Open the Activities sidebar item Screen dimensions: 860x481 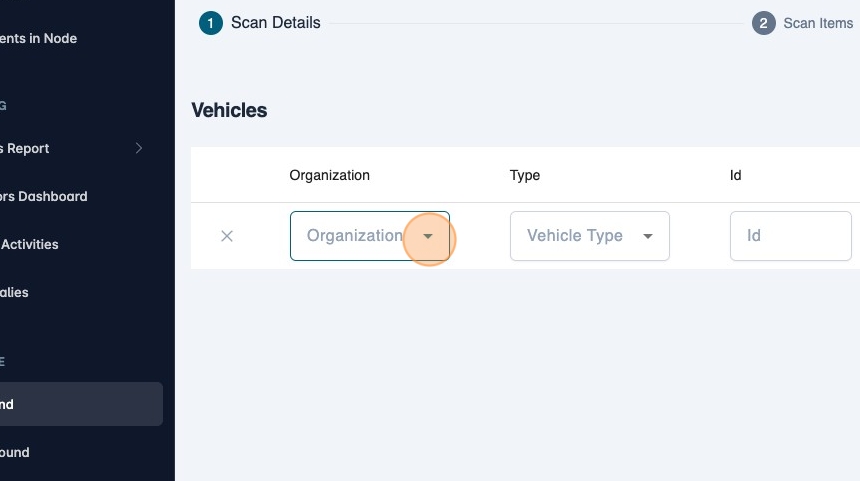click(30, 245)
